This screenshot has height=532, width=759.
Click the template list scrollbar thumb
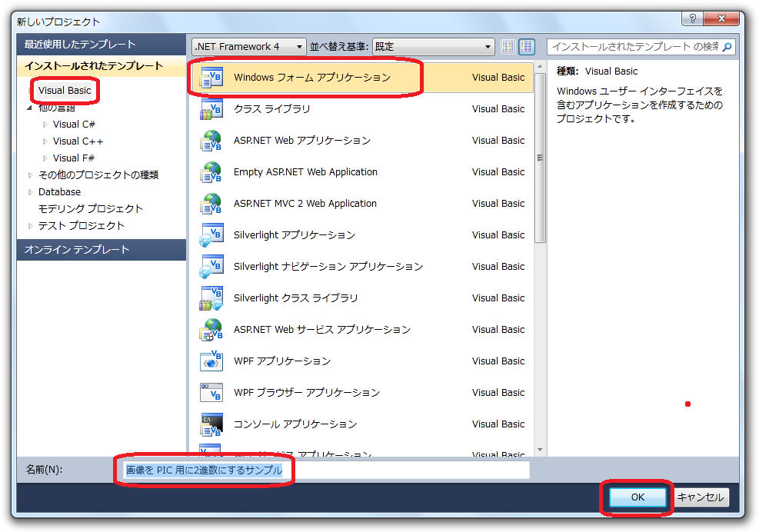tap(540, 158)
